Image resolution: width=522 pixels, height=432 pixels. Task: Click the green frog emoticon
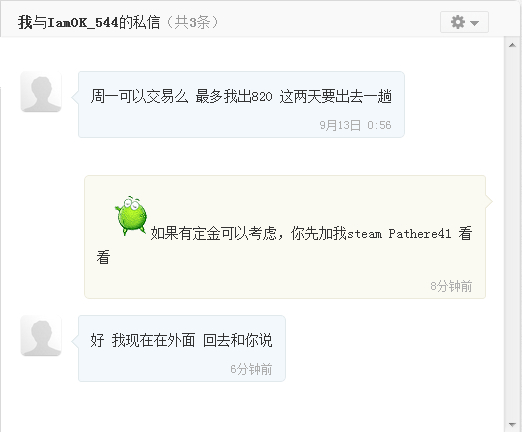(131, 216)
